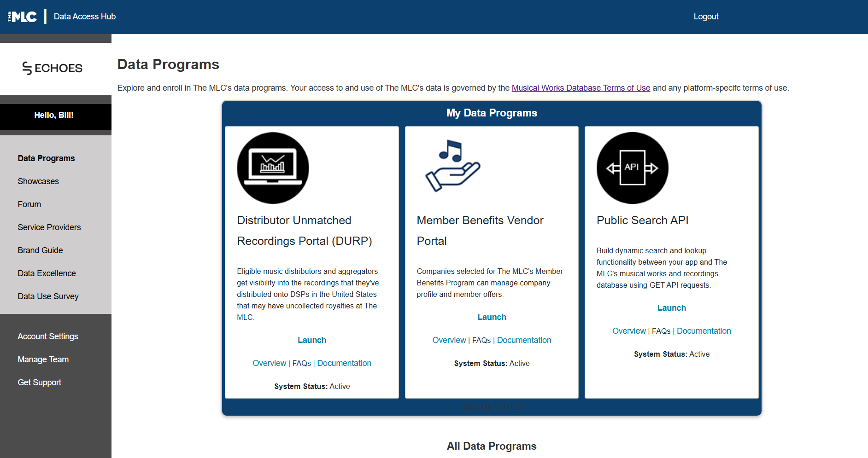Click the Public Search API icon
Screen dimensions: 868x458
click(632, 168)
